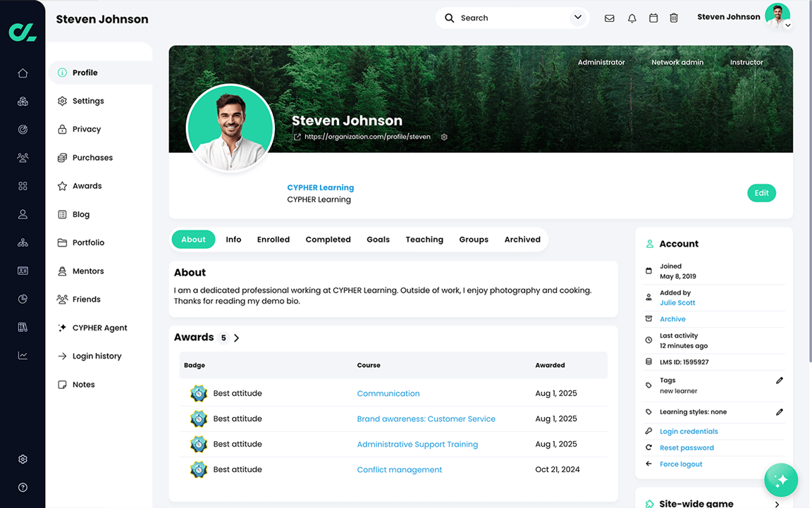Open the CYPHER Learning organization link

point(321,187)
